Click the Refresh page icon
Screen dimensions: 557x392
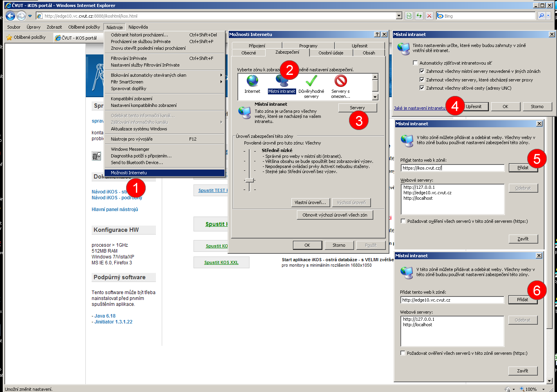coord(419,16)
